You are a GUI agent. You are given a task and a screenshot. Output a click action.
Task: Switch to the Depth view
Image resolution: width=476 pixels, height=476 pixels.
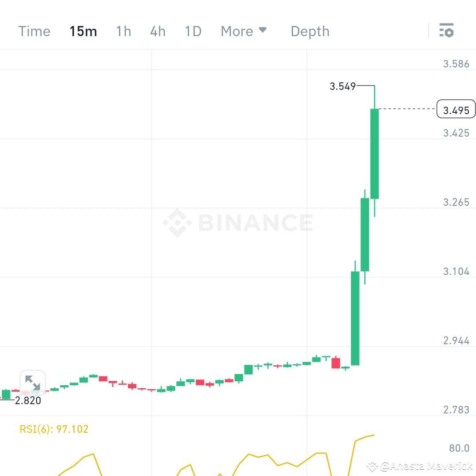point(310,31)
